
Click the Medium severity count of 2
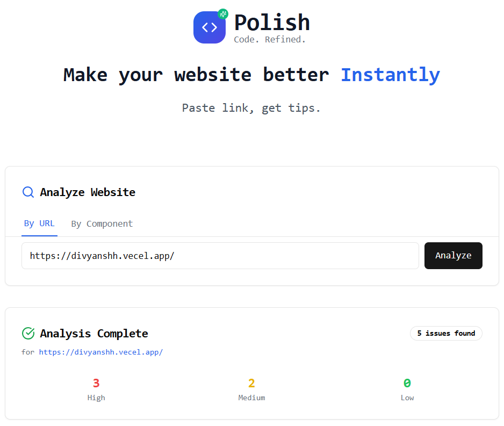tap(251, 383)
